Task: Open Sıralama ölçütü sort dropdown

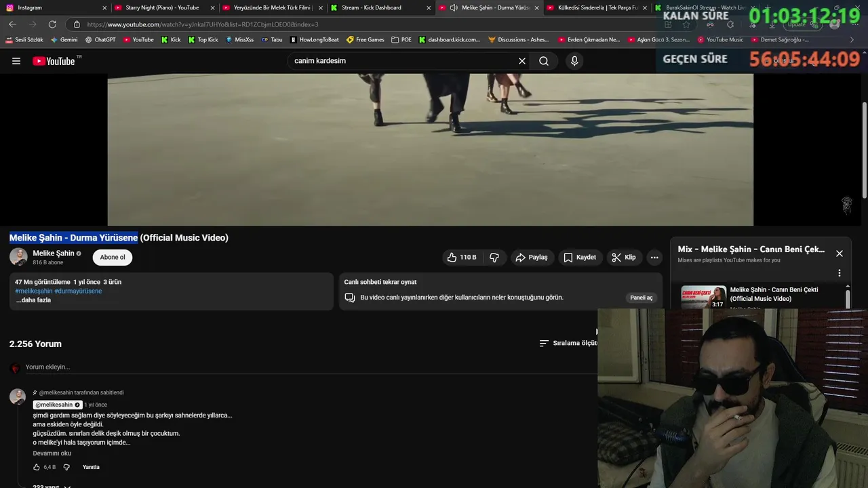Action: click(x=568, y=343)
